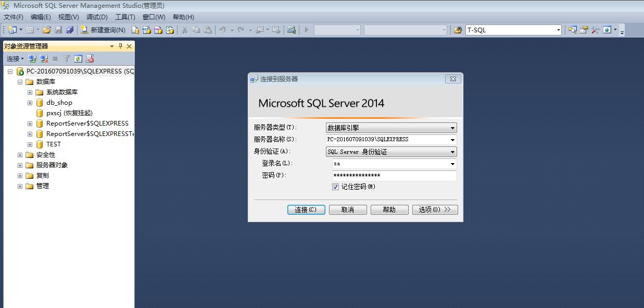Open the 连接 dropdown in Object Explorer

pos(15,59)
